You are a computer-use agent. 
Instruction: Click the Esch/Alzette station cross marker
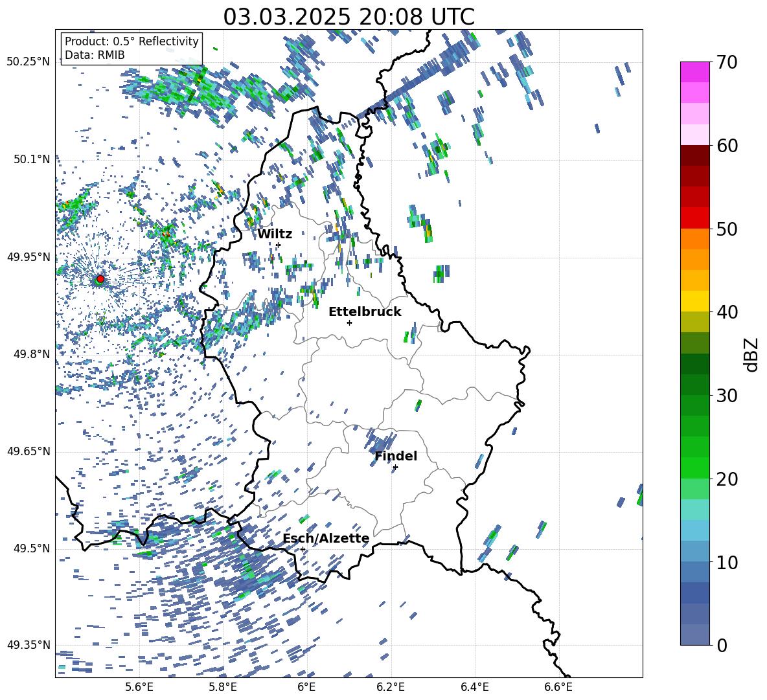(x=303, y=549)
